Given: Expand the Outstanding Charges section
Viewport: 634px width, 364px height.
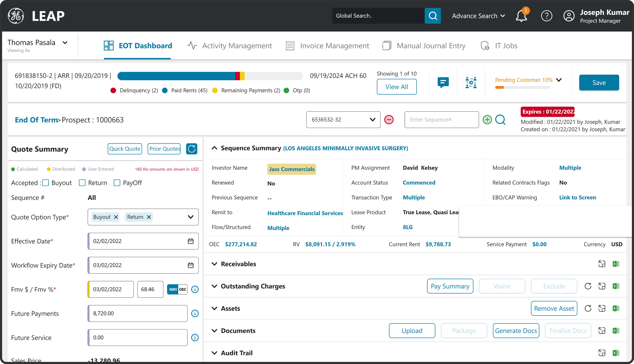Looking at the screenshot, I should tap(214, 286).
